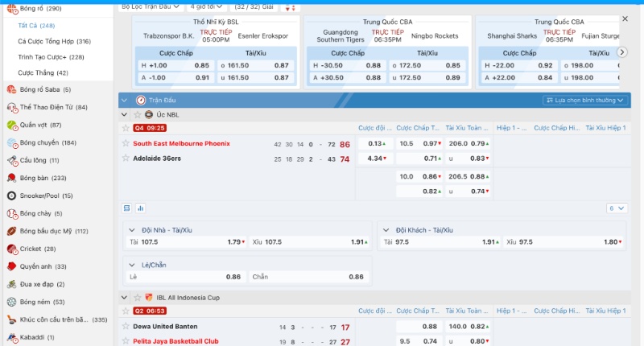Screen dimensions: 644x346
Task: Open Đua xe đạp cycling category
Action: (x=35, y=284)
